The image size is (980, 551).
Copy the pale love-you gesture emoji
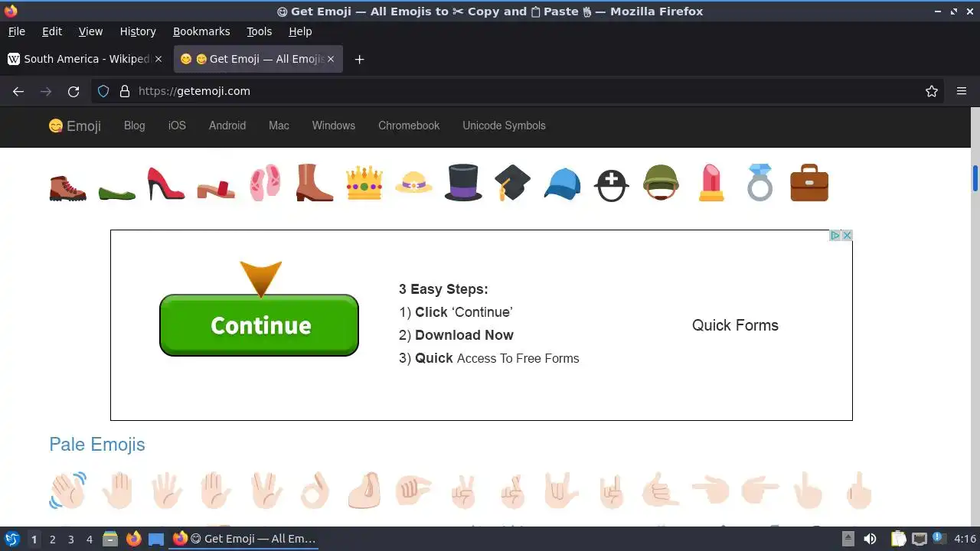tap(562, 491)
